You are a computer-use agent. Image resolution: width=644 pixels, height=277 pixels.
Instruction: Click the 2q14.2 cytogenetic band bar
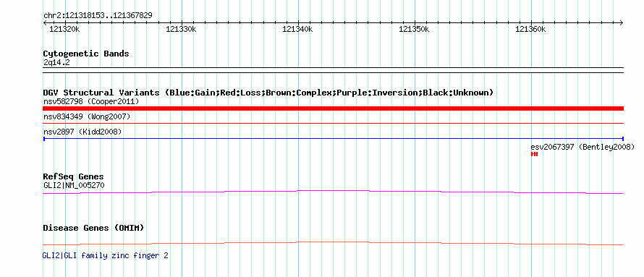[x=333, y=70]
